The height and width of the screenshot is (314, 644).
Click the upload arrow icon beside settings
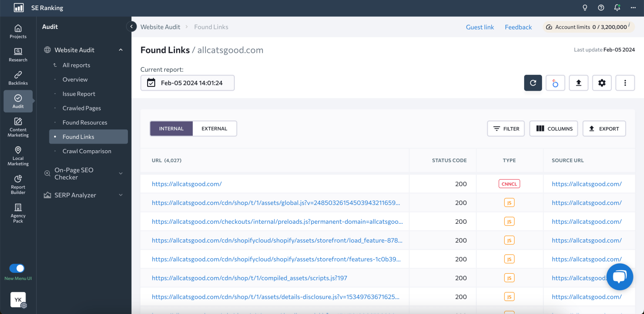click(579, 83)
